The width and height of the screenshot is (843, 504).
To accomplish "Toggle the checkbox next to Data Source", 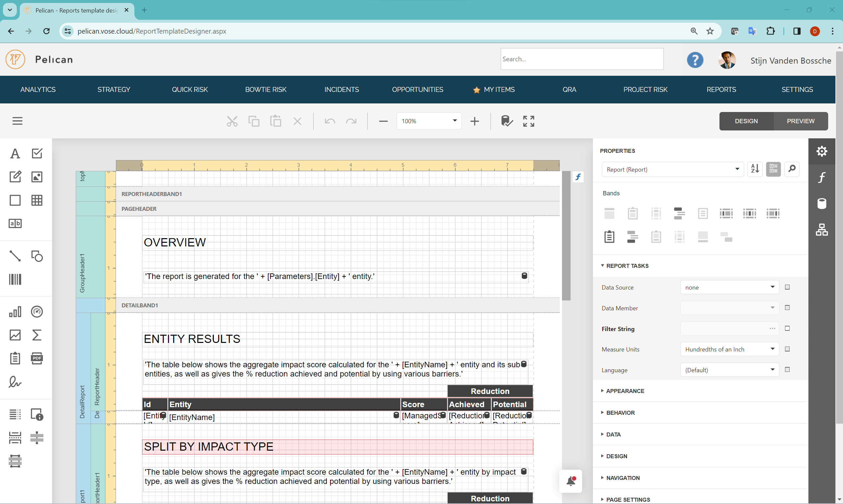I will coord(788,287).
